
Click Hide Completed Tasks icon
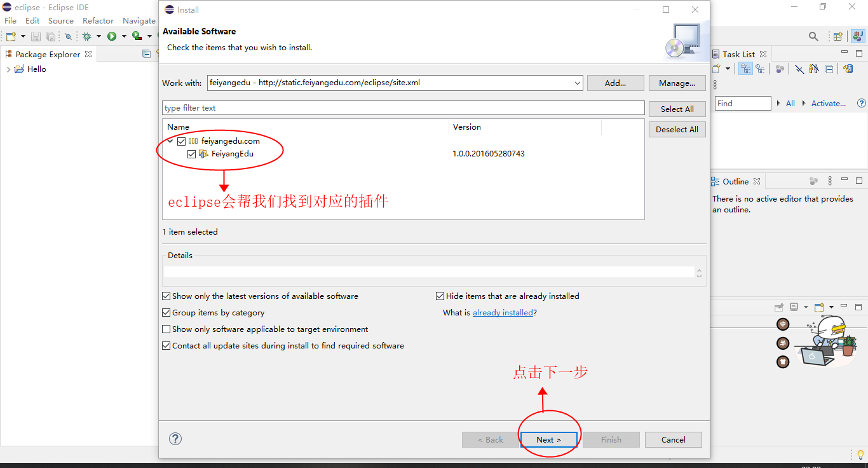coord(799,69)
